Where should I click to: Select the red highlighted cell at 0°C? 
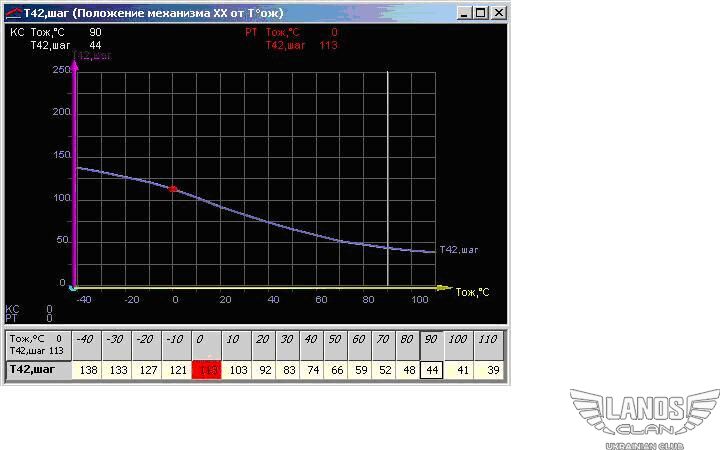click(208, 370)
